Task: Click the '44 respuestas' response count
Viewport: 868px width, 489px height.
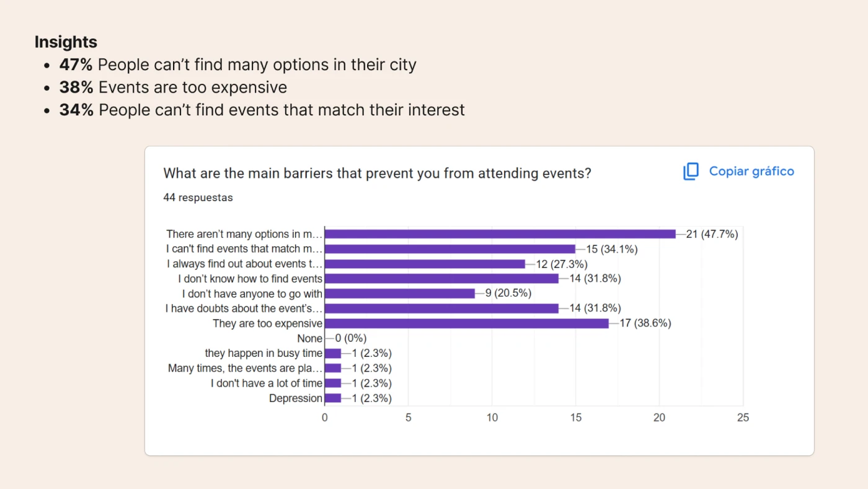Action: [198, 197]
